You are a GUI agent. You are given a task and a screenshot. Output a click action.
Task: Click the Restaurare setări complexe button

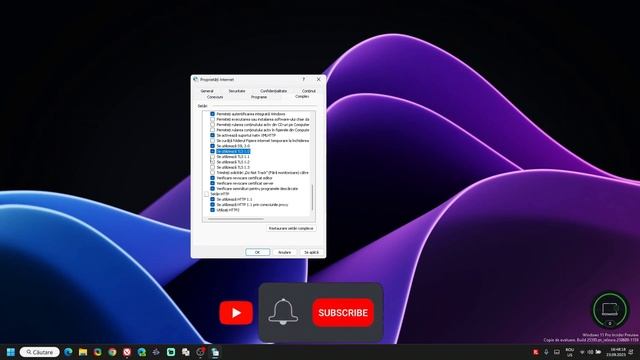[x=291, y=228]
